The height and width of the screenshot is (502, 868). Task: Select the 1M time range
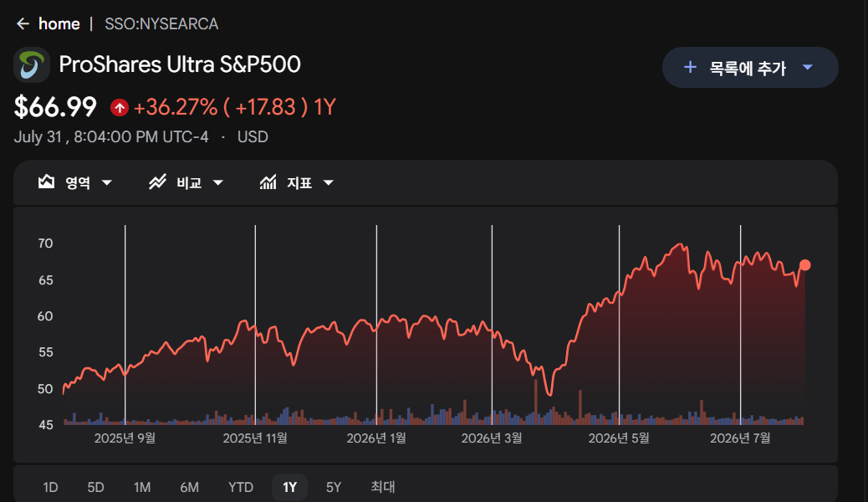[142, 487]
